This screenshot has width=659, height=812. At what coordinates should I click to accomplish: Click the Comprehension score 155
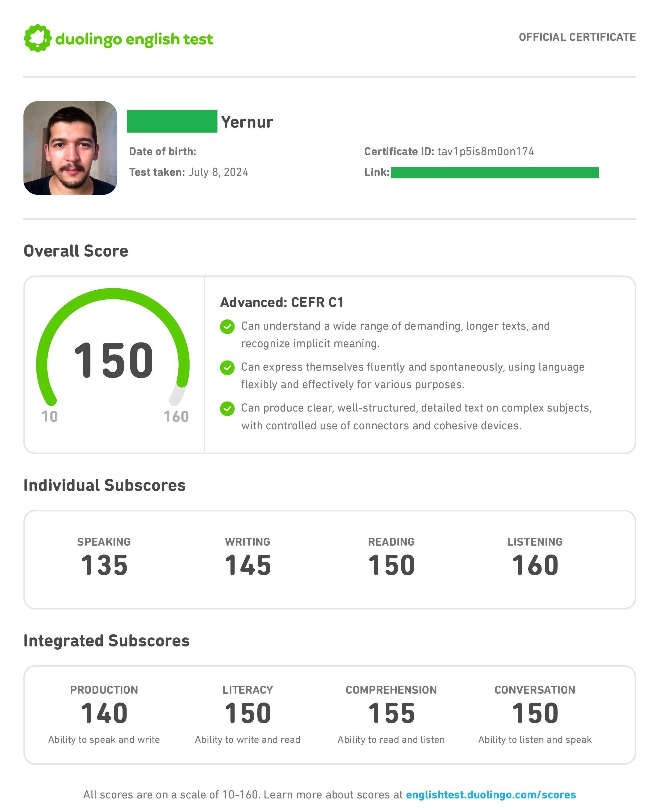click(391, 713)
